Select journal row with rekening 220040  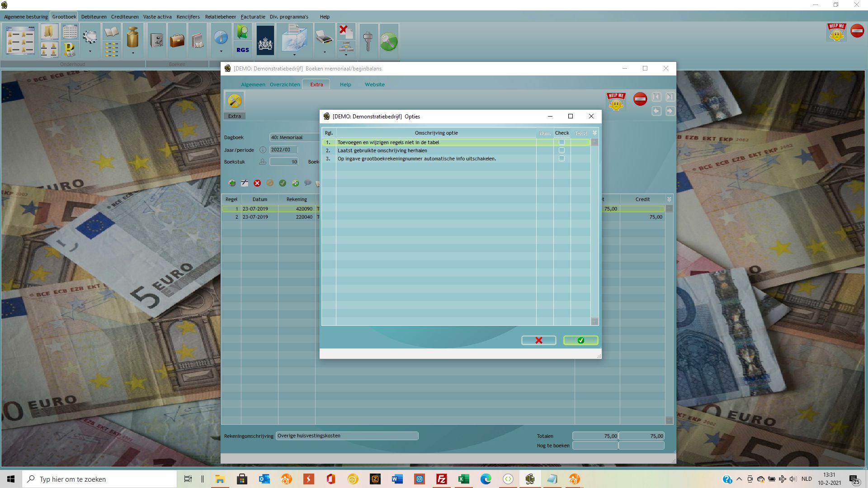[x=443, y=217]
